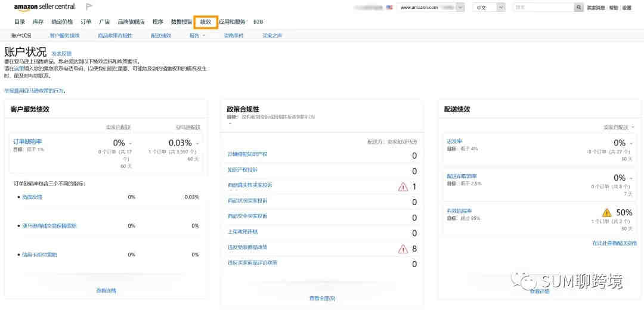The height and width of the screenshot is (310, 644).
Task: Open the 品牌旗舰店 menu
Action: pos(131,22)
